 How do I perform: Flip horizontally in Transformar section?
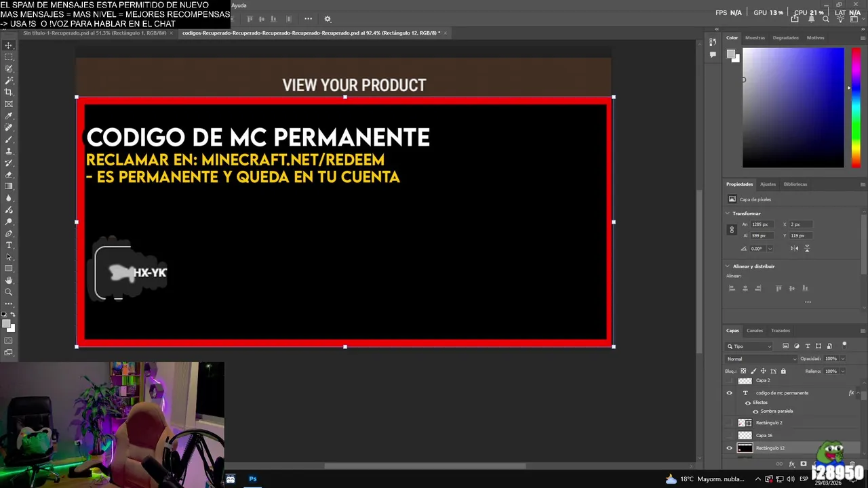coord(794,248)
